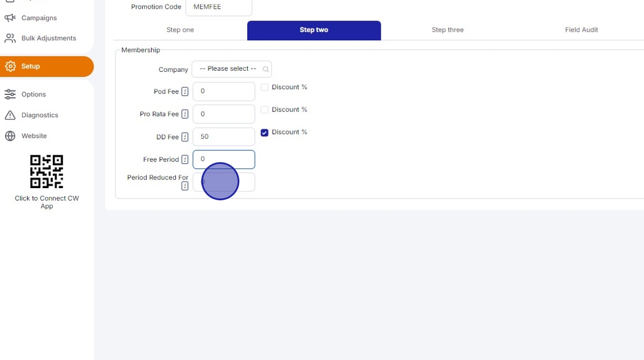Click the Website globe icon
Viewport: 644px width, 360px height.
pyautogui.click(x=10, y=136)
